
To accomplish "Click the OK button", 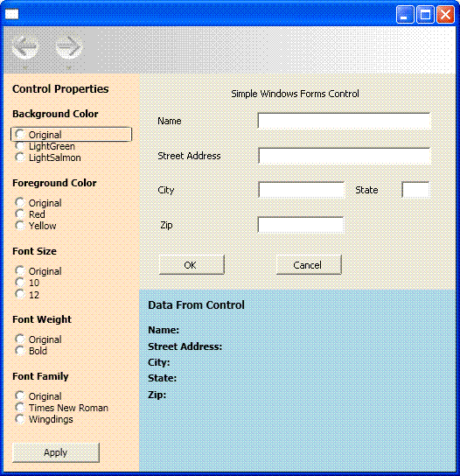I will coord(192,265).
